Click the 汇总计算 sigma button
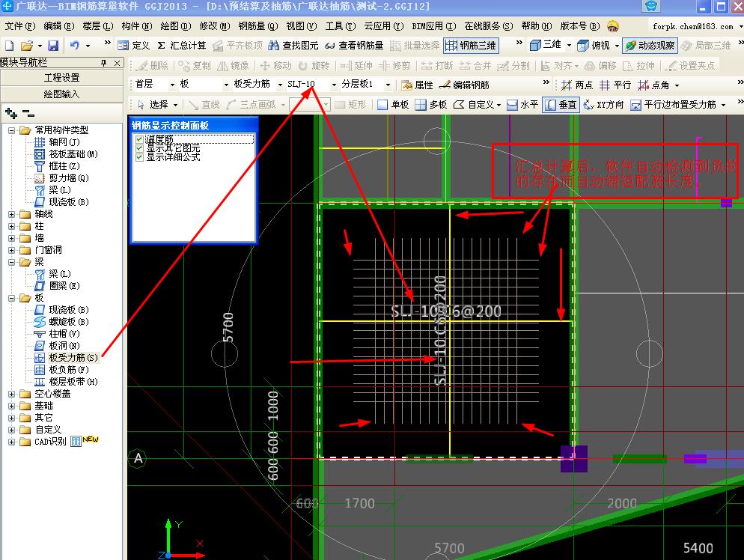Image resolution: width=744 pixels, height=560 pixels. tap(182, 46)
